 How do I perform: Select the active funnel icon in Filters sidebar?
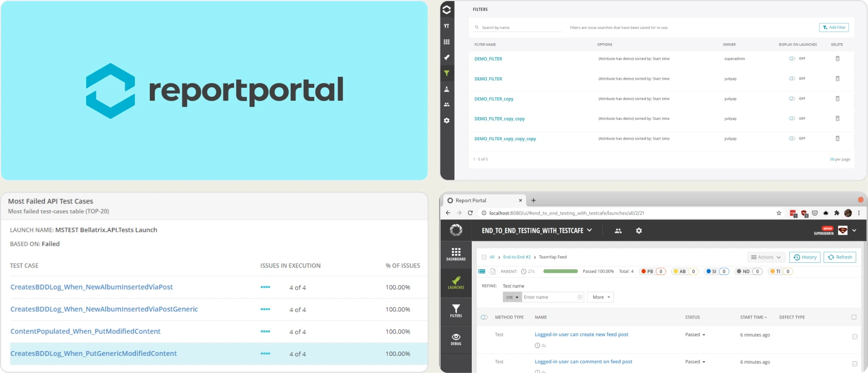(x=447, y=73)
